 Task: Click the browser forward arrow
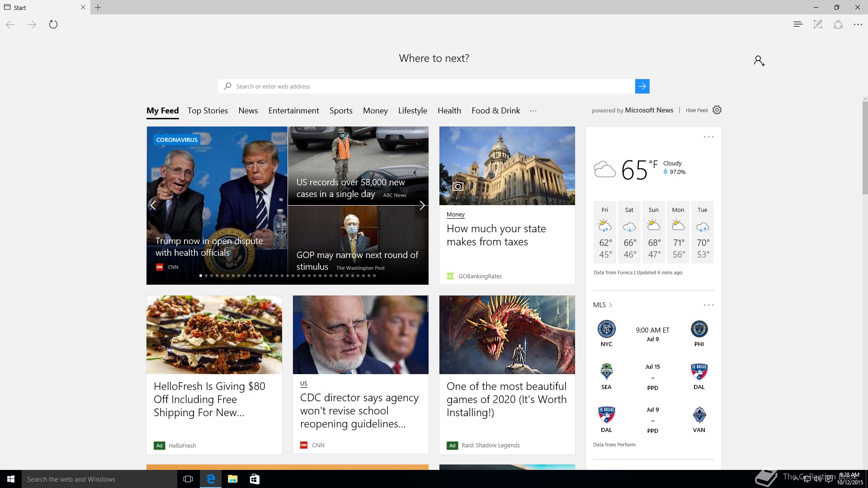[32, 24]
